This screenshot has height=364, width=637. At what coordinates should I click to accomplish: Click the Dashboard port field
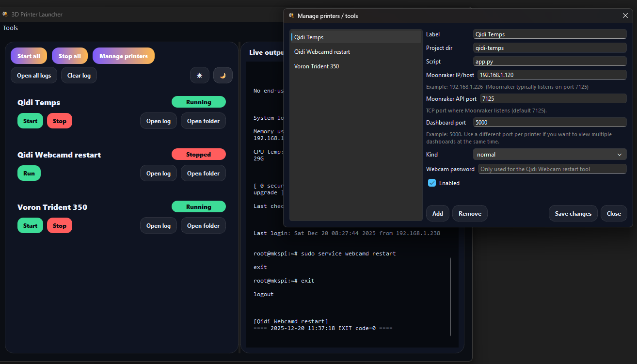pos(550,122)
